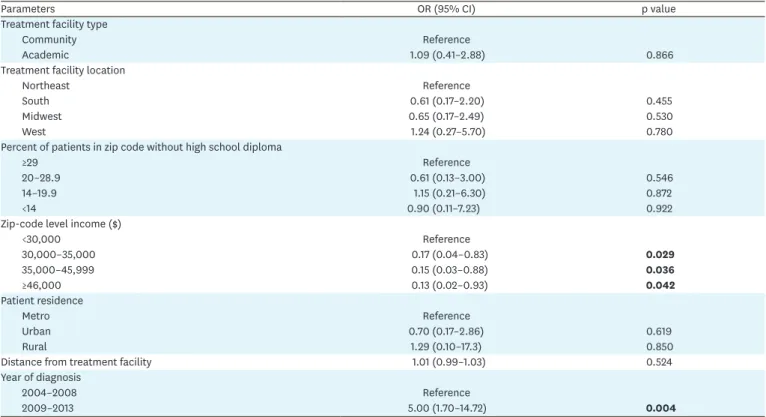The height and width of the screenshot is (417, 766).
Task: Select 'Distance from treatment facility' row label
Action: 76,362
